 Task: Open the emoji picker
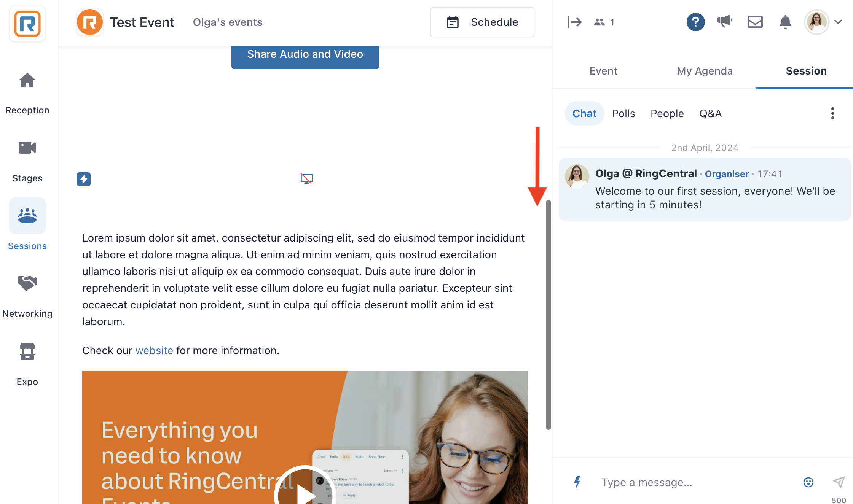pyautogui.click(x=808, y=482)
